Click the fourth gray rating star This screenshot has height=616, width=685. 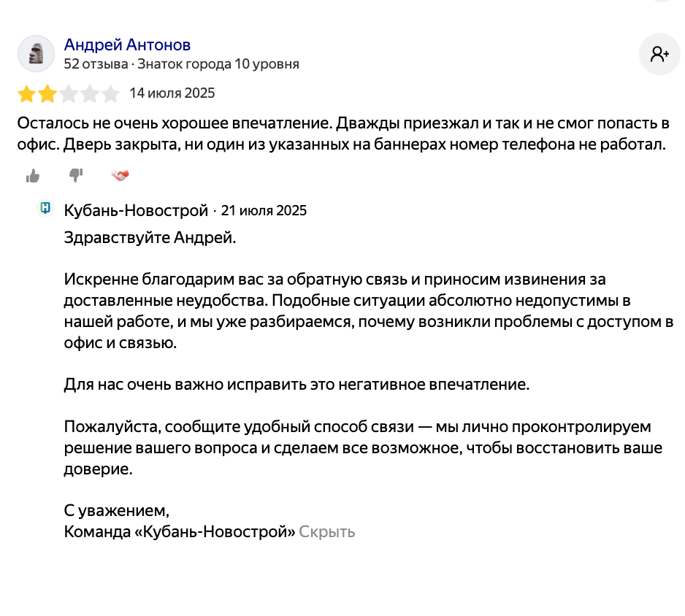click(90, 94)
